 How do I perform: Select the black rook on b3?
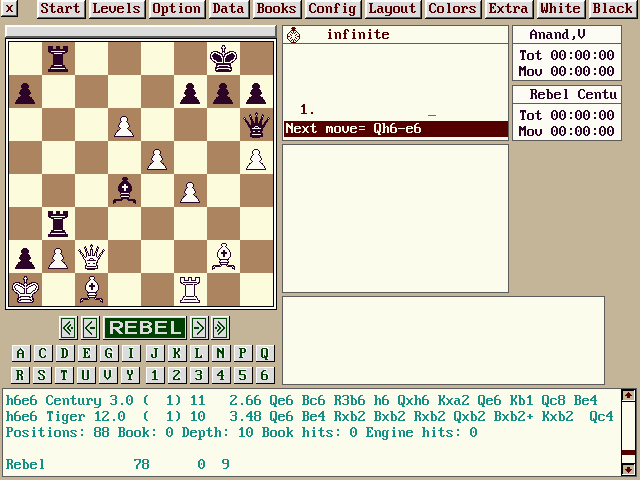tap(58, 224)
